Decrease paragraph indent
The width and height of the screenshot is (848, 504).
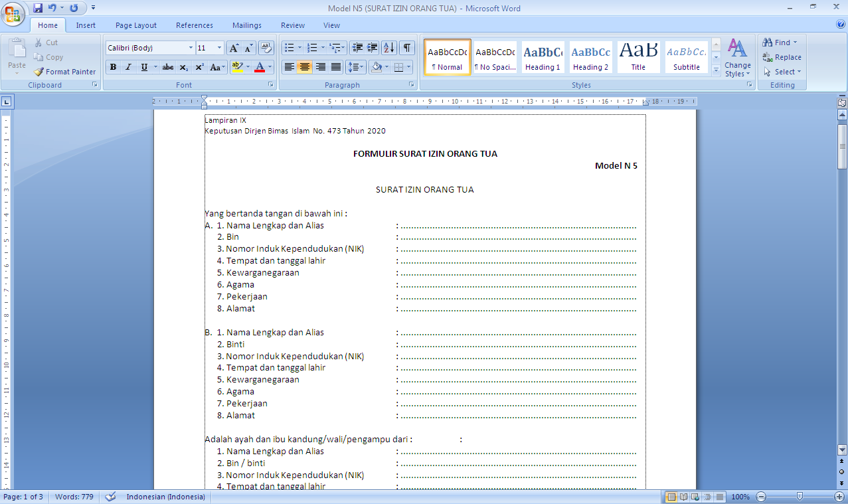357,48
